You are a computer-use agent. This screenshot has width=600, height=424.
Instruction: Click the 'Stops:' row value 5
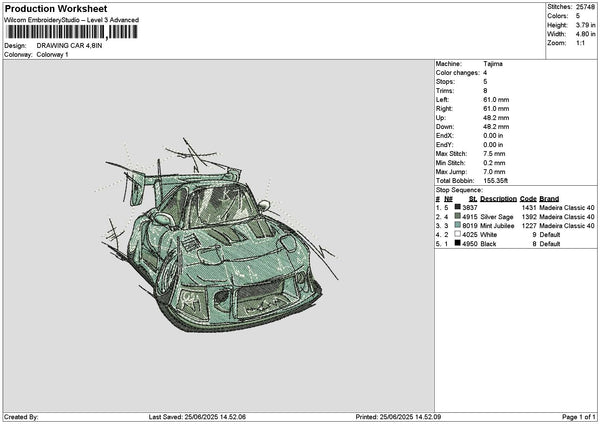point(485,82)
